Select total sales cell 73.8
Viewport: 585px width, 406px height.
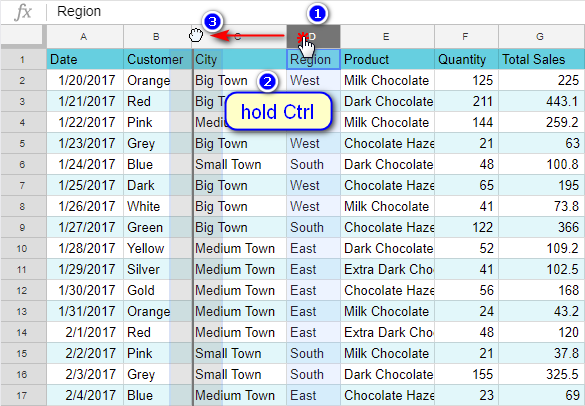click(x=542, y=206)
